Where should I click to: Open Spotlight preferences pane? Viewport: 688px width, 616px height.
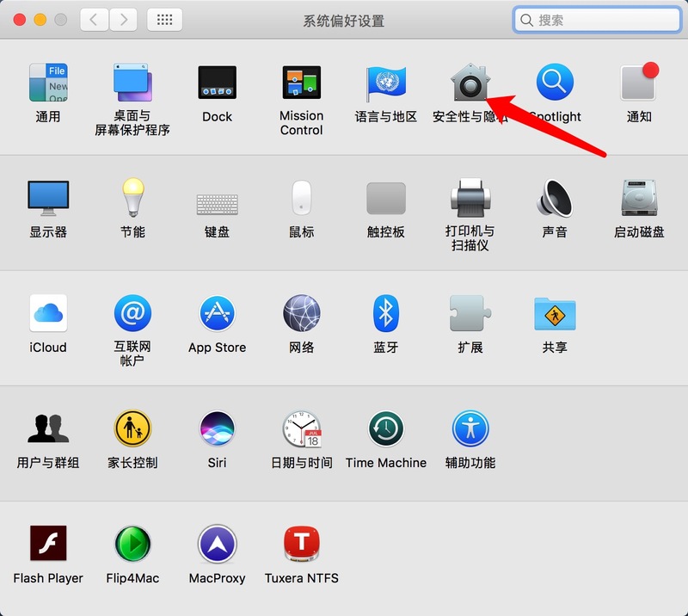point(555,82)
